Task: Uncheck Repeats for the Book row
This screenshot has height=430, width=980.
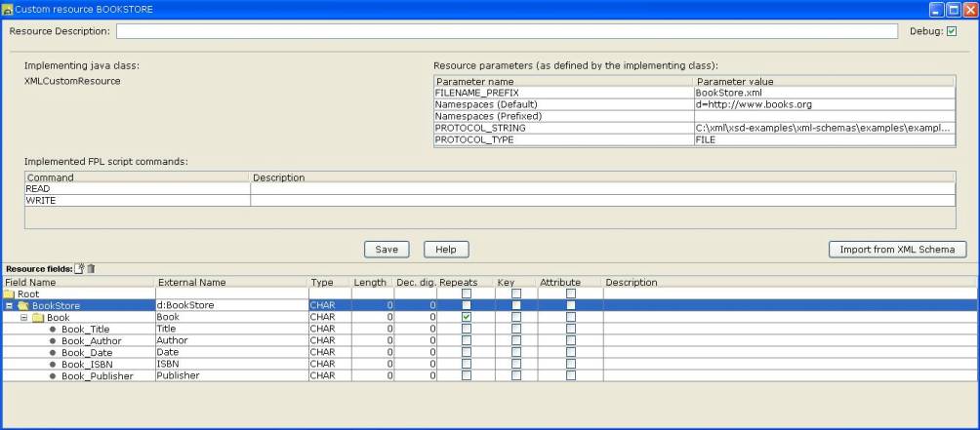Action: pyautogui.click(x=467, y=317)
